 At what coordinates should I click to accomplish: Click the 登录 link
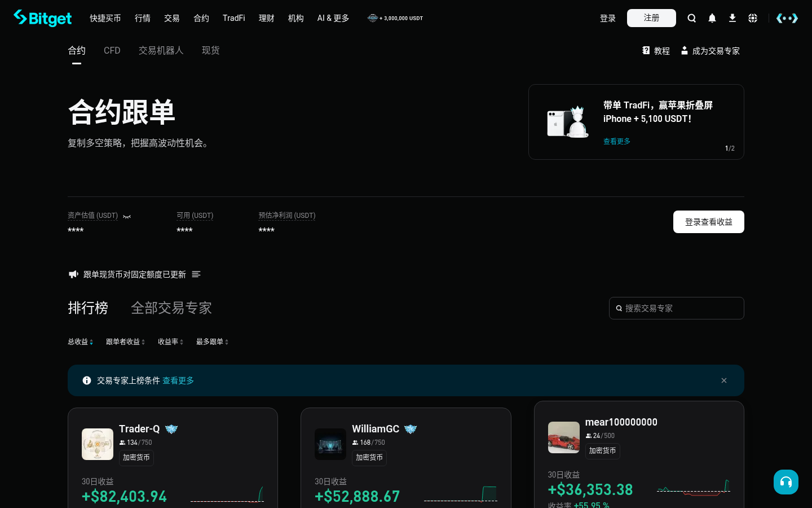click(x=608, y=18)
